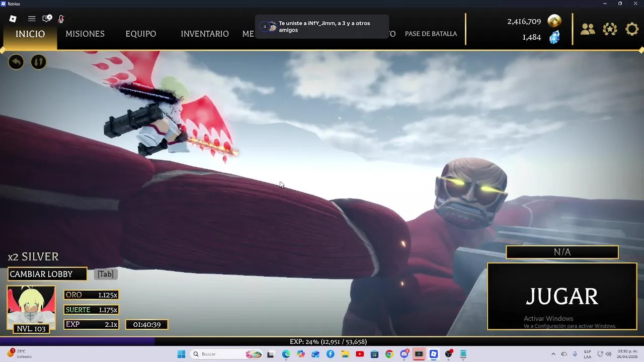Open Discord from taskbar
The width and height of the screenshot is (644, 362).
click(404, 354)
